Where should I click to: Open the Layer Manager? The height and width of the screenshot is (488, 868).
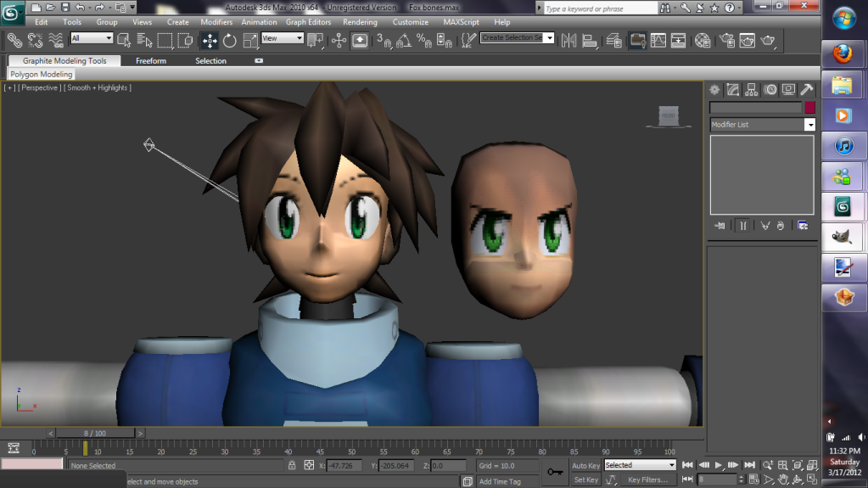click(614, 41)
